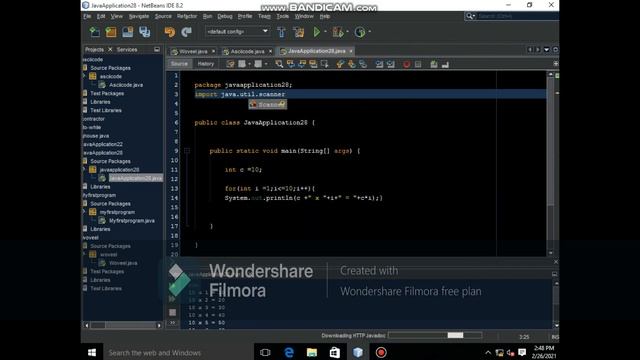This screenshot has width=640, height=360.
Task: Click the Downloading HTTP Javadoc progress bar
Action: (x=435, y=336)
